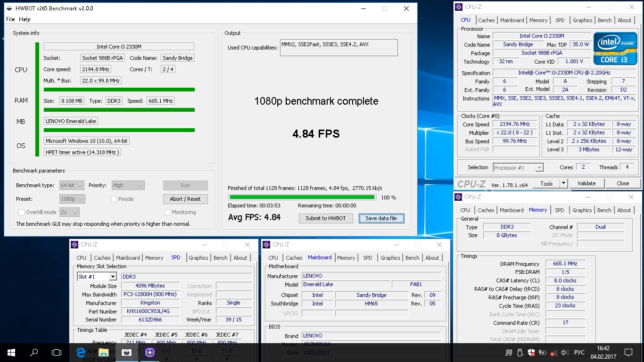The height and width of the screenshot is (362, 644).
Task: Click the title icon of the CPU-Z CPU window
Action: pyautogui.click(x=459, y=7)
